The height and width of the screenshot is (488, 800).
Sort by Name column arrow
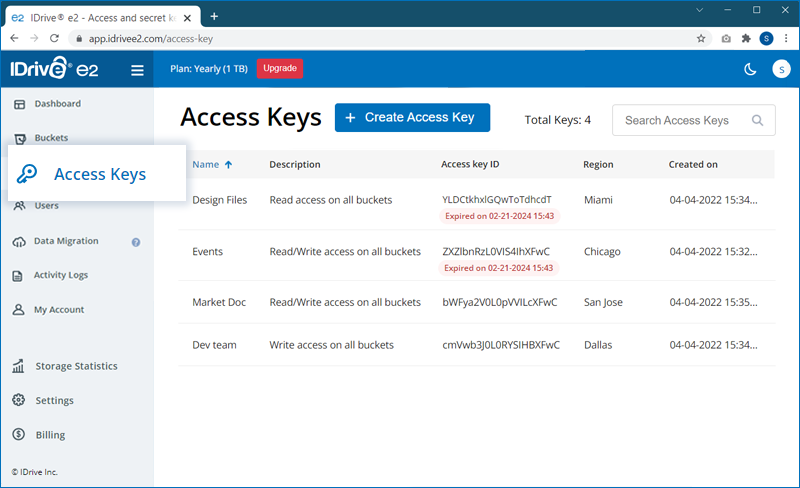[x=229, y=164]
